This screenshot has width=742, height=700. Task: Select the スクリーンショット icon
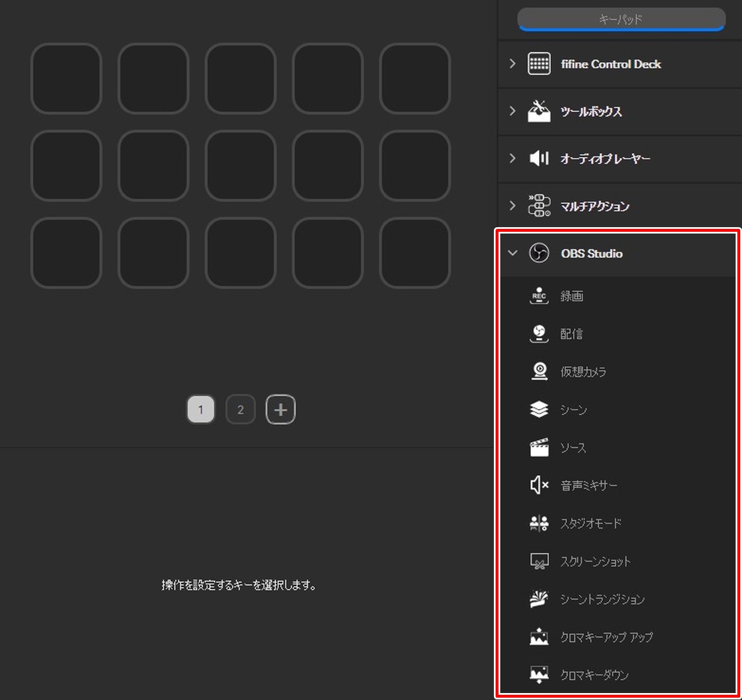[x=539, y=561]
